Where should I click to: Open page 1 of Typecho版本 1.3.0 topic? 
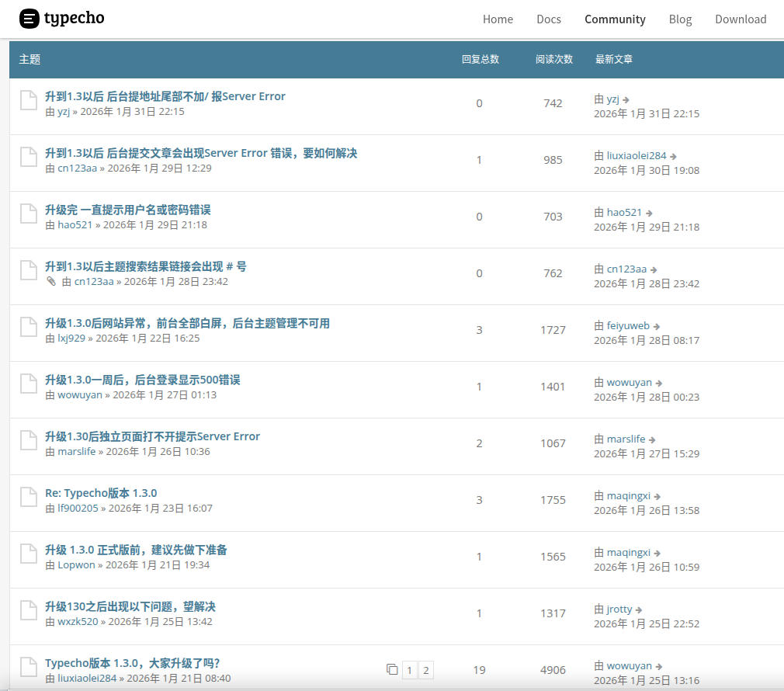pyautogui.click(x=410, y=670)
